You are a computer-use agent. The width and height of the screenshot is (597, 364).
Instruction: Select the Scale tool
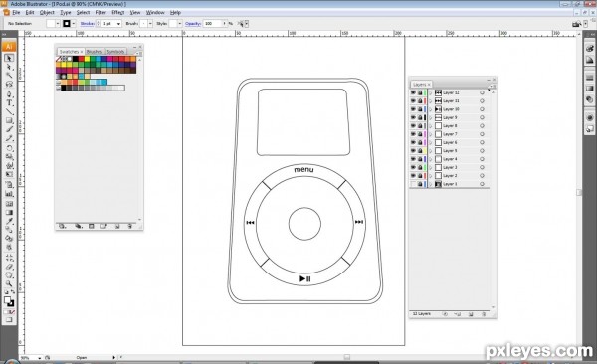[x=9, y=157]
